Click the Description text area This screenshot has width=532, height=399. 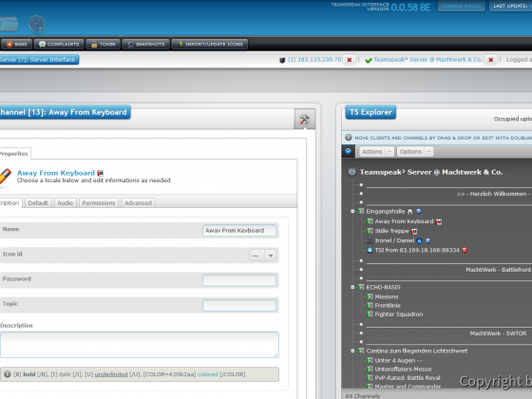(140, 345)
